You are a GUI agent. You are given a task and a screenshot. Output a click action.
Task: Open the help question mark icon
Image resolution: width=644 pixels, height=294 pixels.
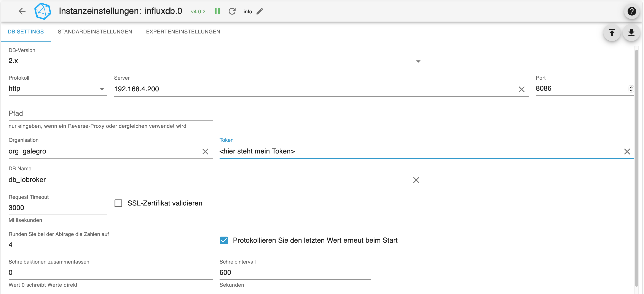[x=631, y=11]
